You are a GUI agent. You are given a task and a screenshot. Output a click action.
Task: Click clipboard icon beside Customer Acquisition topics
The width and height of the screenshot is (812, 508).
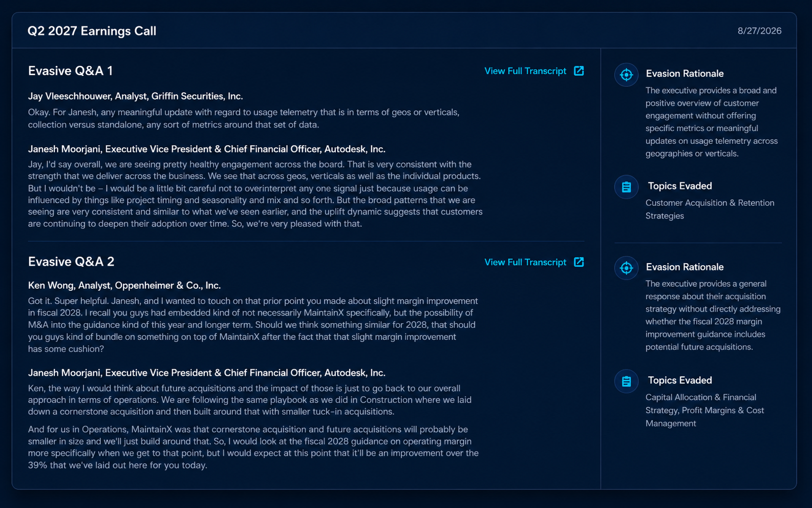(626, 187)
